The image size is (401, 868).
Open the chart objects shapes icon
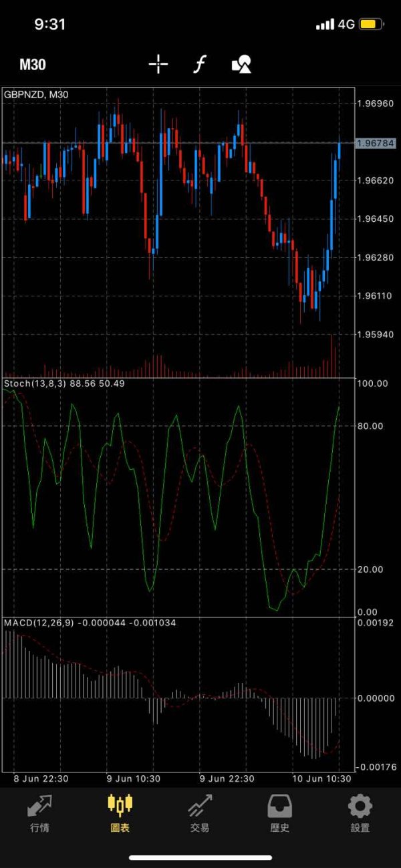(241, 64)
